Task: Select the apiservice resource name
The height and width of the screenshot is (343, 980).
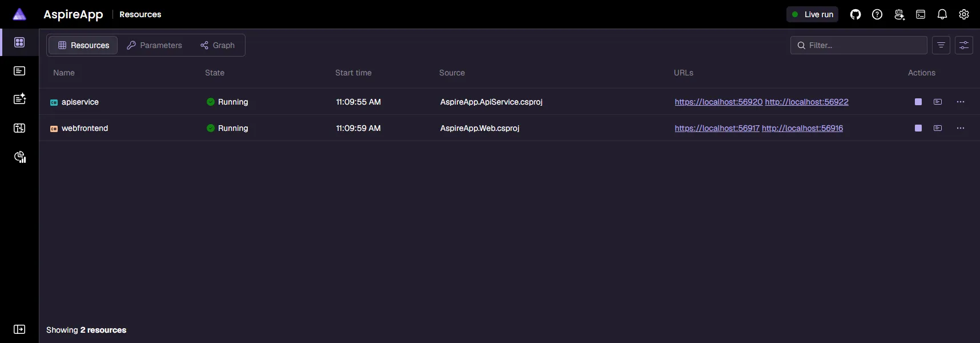Action: 80,102
